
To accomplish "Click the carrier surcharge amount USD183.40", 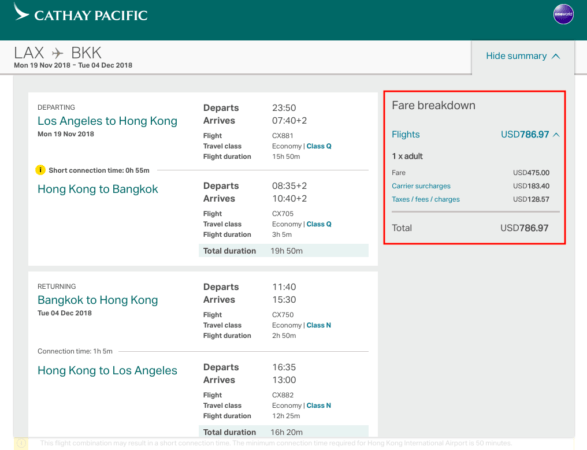I will (x=531, y=186).
